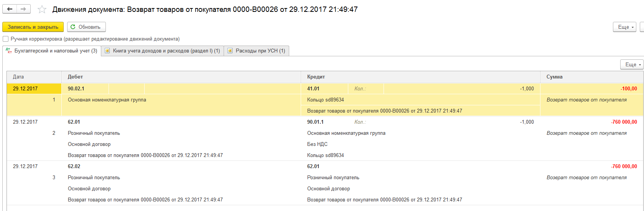Select the row 2 amount -760 000,00
Screen dimensions: 644x211
pyautogui.click(x=624, y=122)
